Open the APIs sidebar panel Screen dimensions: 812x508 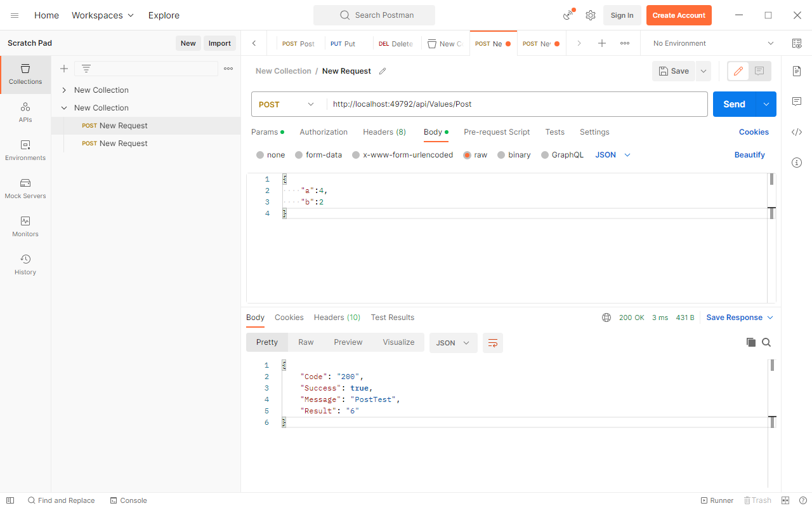25,112
